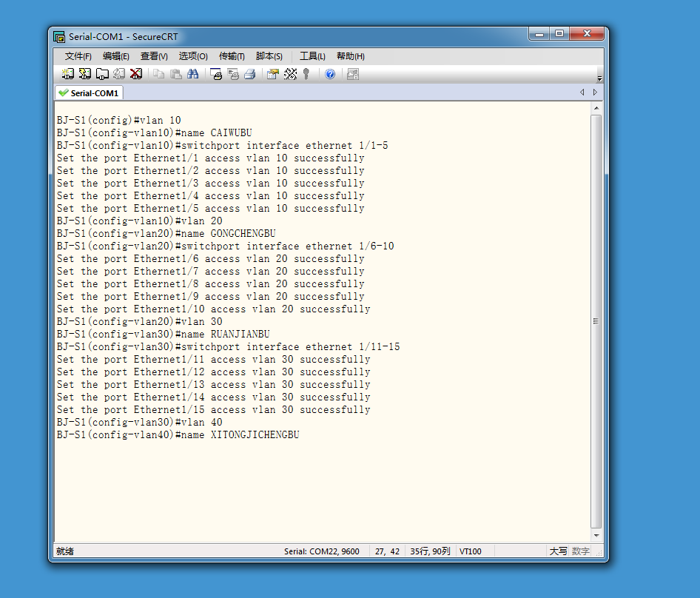Open the 帮助(H) menu

(x=351, y=56)
